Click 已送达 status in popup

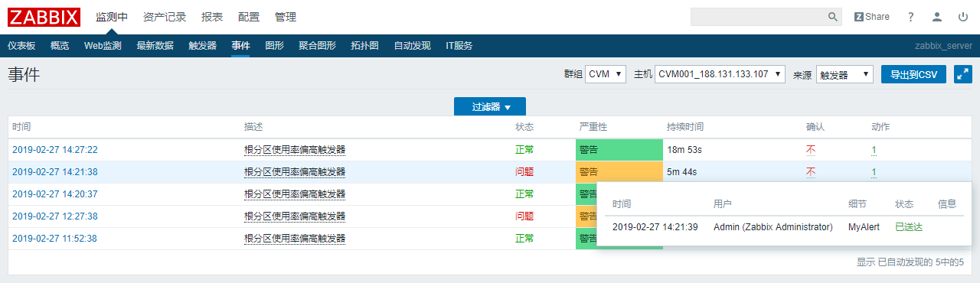click(909, 227)
